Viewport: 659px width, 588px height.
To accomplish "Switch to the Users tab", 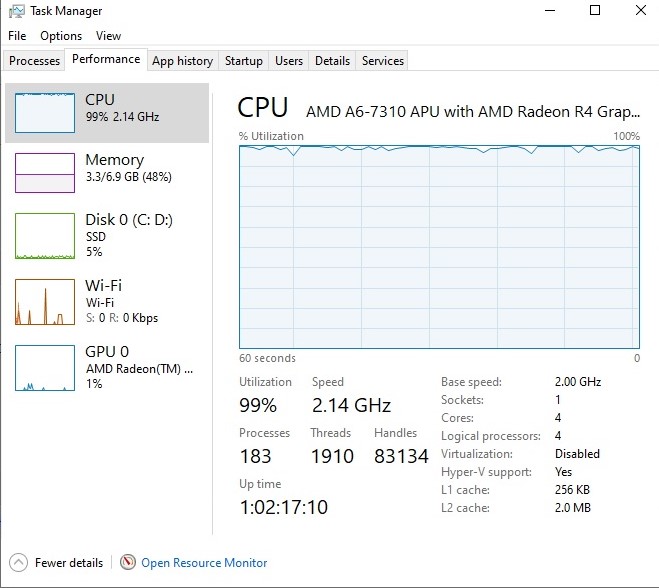I will pos(289,61).
